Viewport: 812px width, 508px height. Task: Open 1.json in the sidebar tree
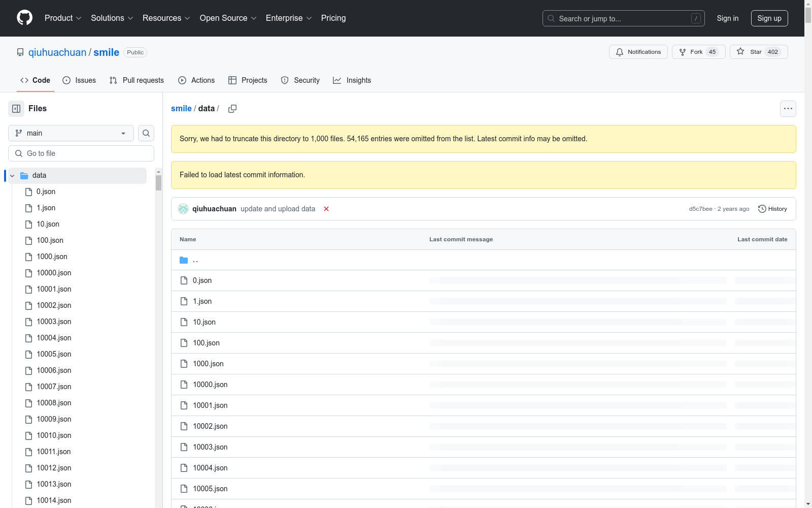click(46, 208)
